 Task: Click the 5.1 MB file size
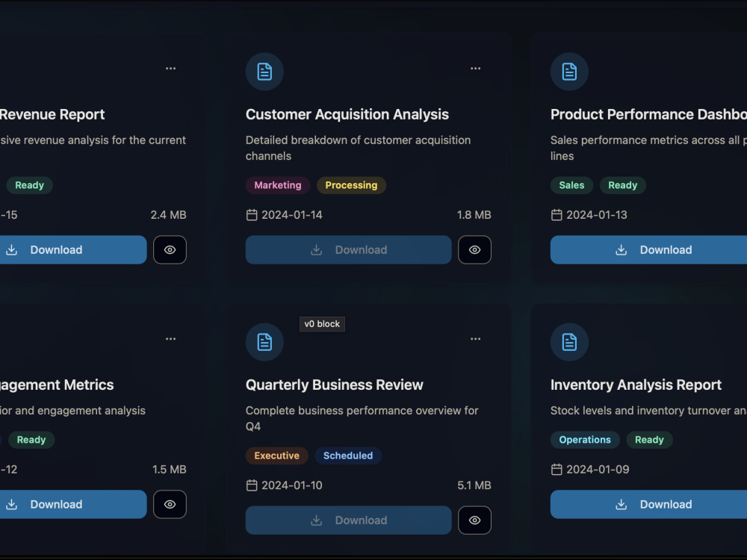(474, 486)
